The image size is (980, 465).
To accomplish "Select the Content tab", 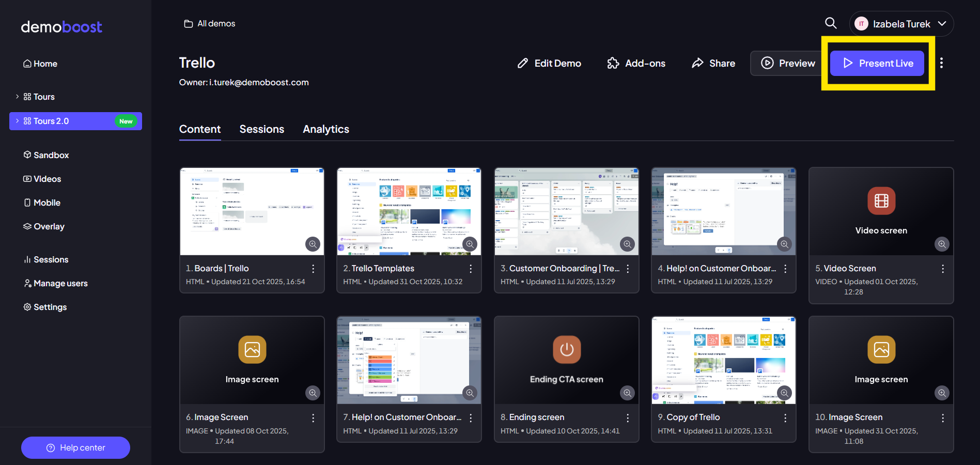I will coord(200,129).
